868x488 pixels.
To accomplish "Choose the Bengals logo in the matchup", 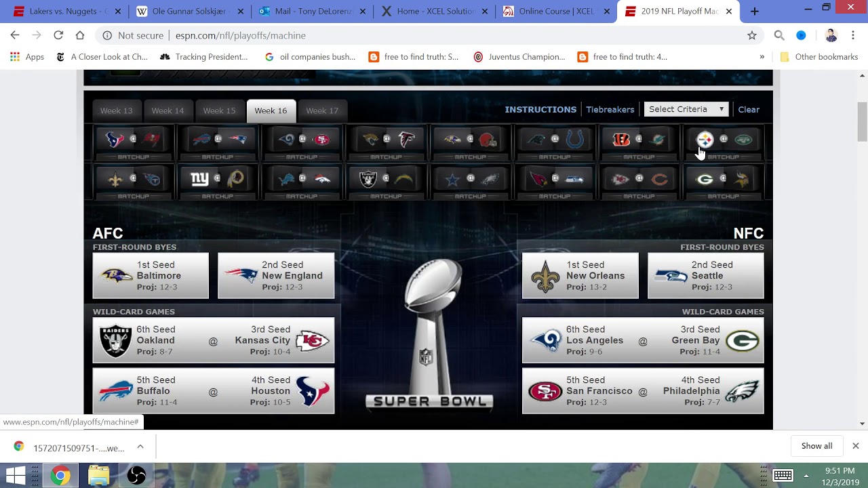I will [621, 140].
